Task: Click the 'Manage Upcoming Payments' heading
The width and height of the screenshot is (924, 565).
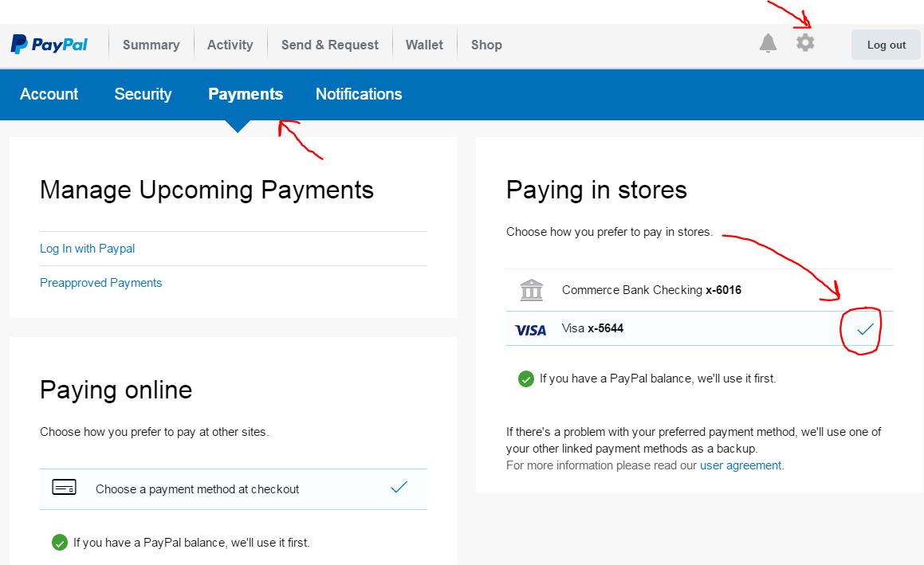Action: pyautogui.click(x=206, y=190)
